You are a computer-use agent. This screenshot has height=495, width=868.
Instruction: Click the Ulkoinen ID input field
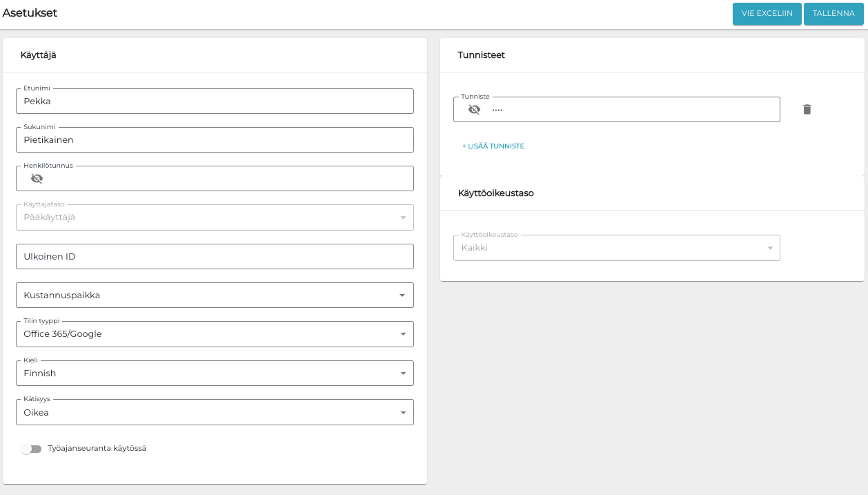point(214,256)
